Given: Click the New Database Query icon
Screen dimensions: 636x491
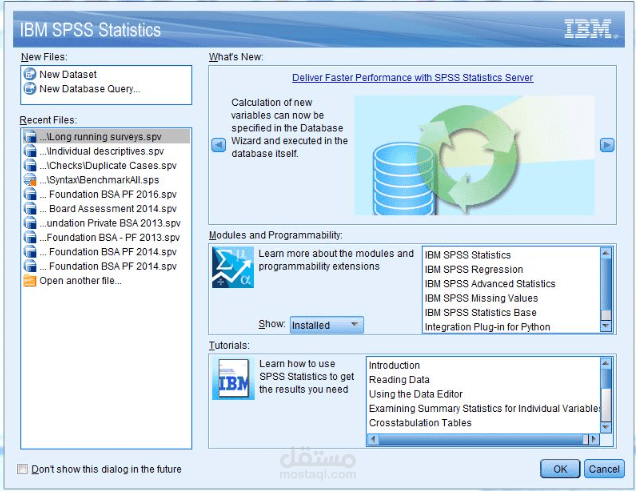Looking at the screenshot, I should (30, 88).
